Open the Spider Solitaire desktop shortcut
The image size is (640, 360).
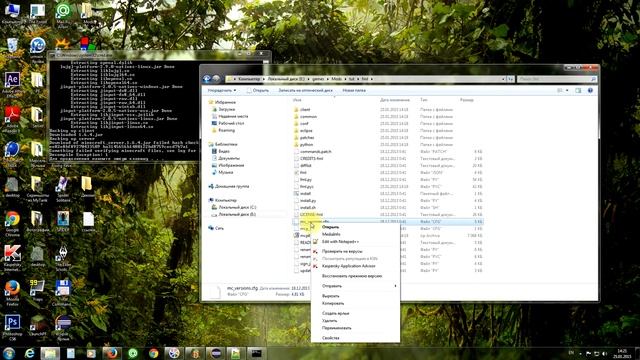63,189
